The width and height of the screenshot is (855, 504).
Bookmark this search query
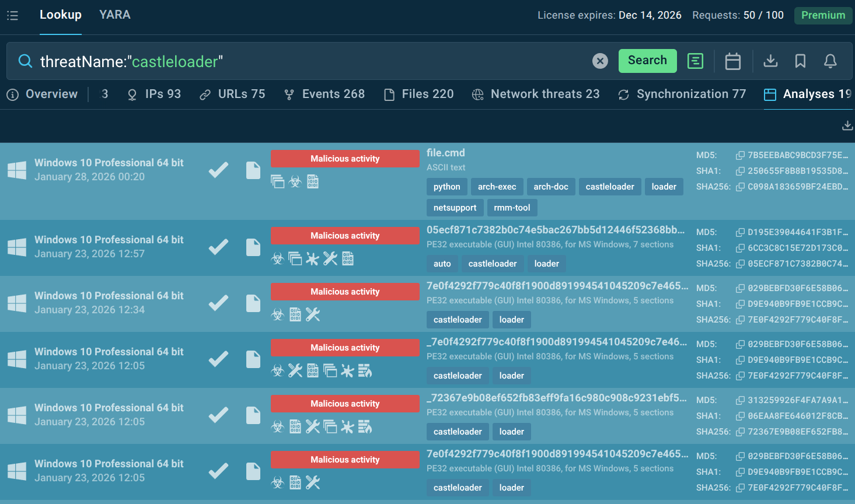coord(800,61)
